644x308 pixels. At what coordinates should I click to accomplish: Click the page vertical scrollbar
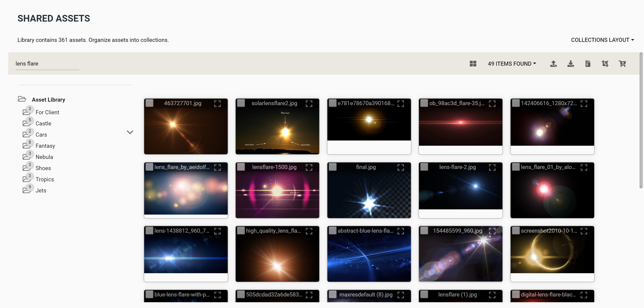(641, 120)
